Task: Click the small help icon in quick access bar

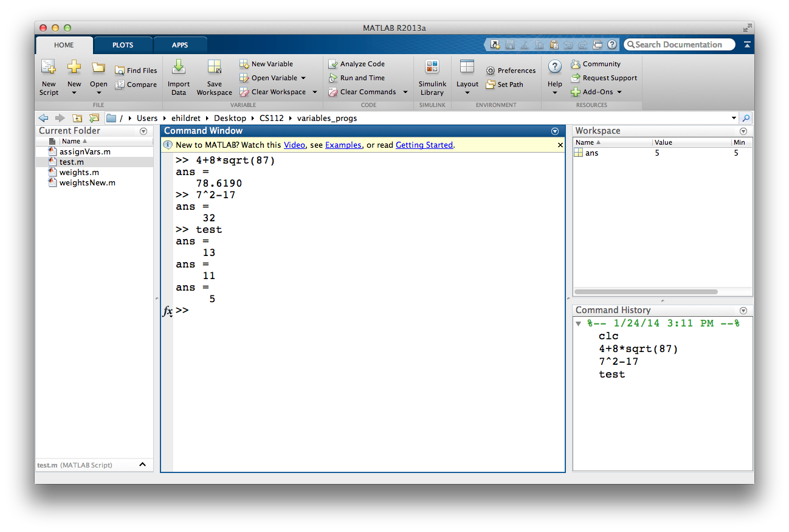Action: click(x=612, y=44)
